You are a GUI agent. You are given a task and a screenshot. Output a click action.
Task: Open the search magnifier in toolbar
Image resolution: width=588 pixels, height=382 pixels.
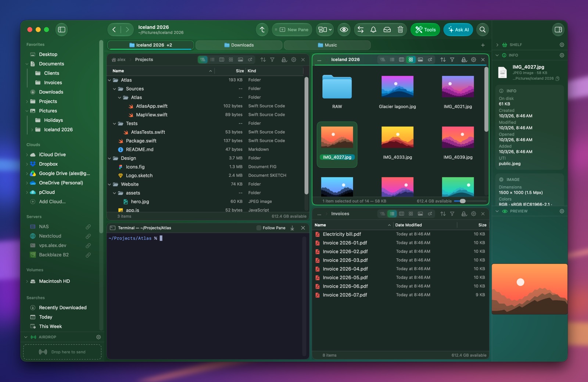483,30
